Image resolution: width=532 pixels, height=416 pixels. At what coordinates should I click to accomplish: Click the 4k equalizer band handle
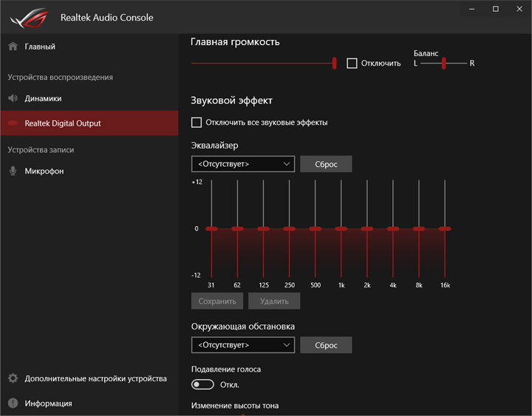tap(393, 229)
